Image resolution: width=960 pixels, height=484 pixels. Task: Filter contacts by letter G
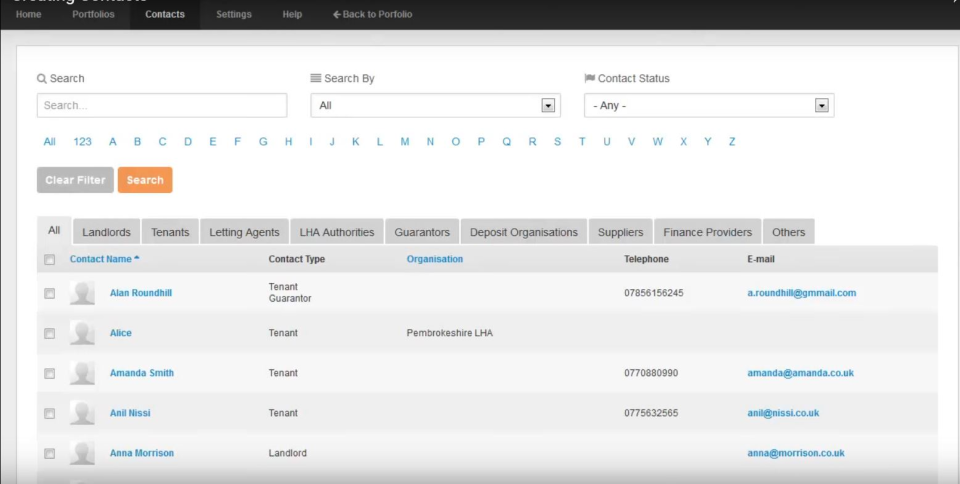click(263, 141)
